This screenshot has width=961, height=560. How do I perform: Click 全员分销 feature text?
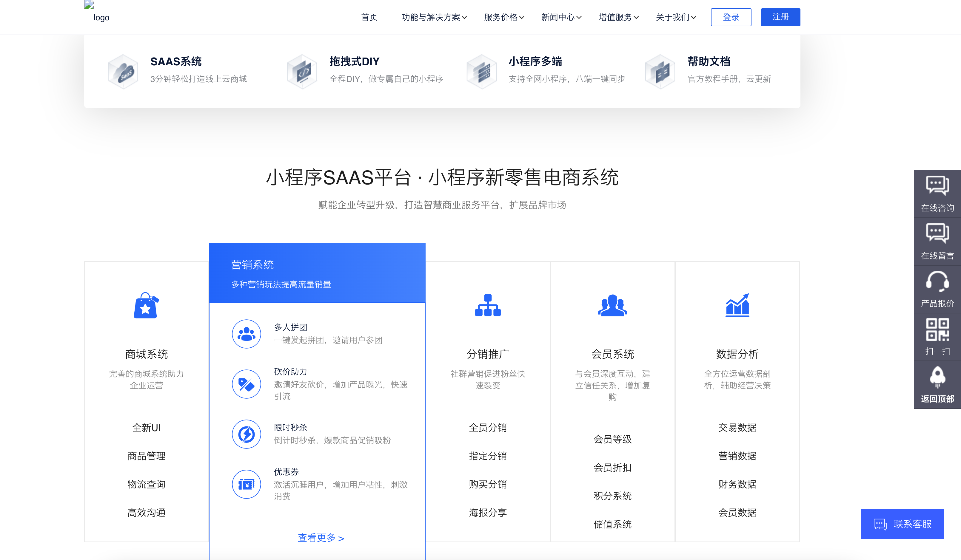pyautogui.click(x=488, y=427)
